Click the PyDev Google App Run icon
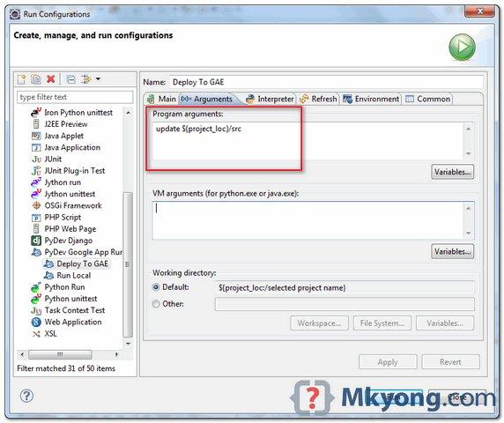The width and height of the screenshot is (504, 423). (x=36, y=252)
